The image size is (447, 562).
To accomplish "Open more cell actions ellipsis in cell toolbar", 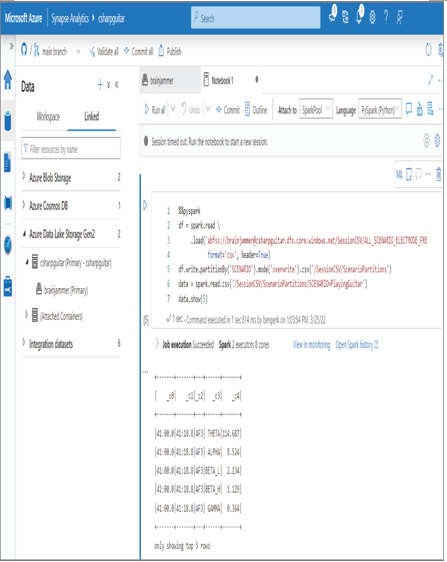I will click(428, 174).
